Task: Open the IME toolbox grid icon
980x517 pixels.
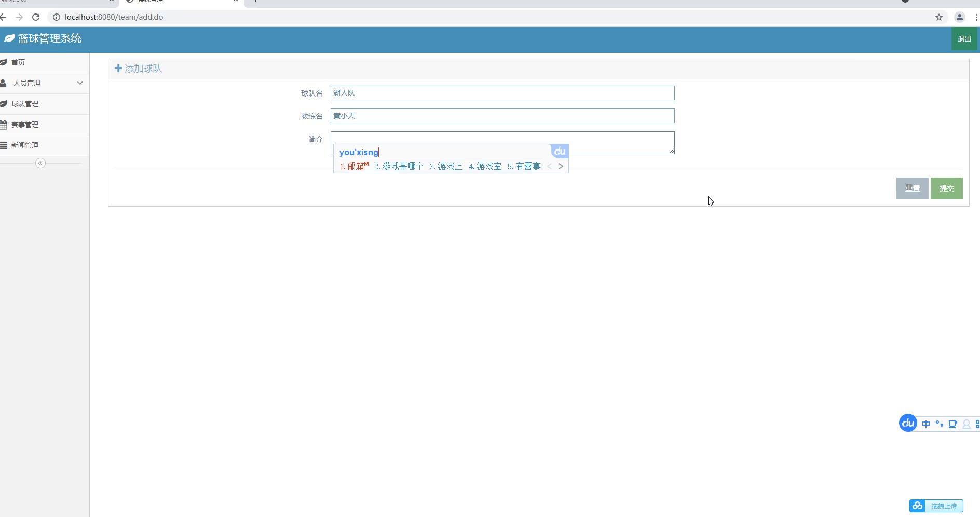Action: click(x=977, y=424)
